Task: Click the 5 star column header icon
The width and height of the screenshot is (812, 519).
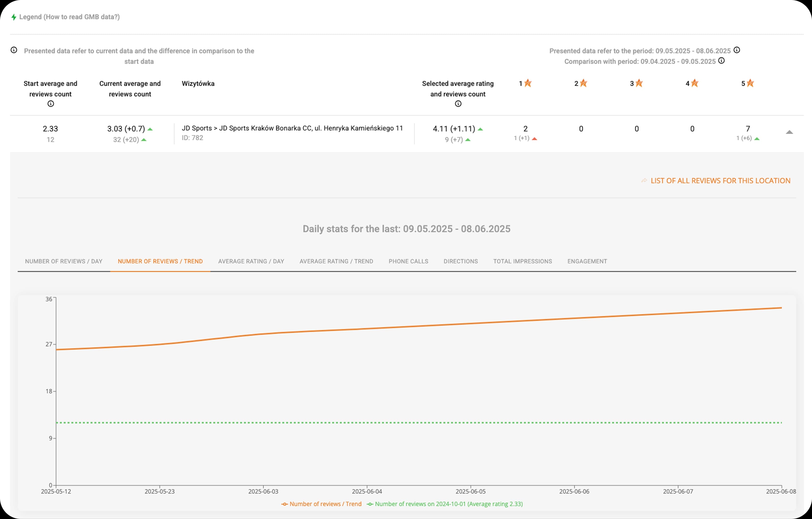Action: (x=750, y=83)
